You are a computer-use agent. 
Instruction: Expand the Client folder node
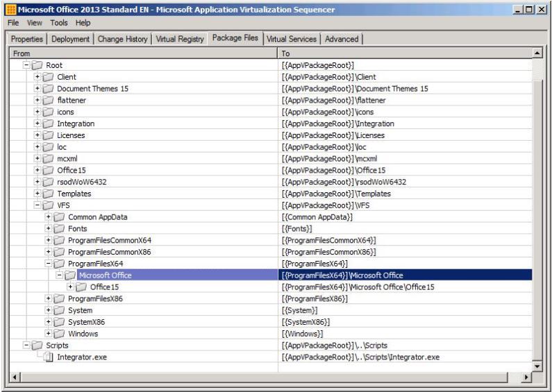pos(37,76)
